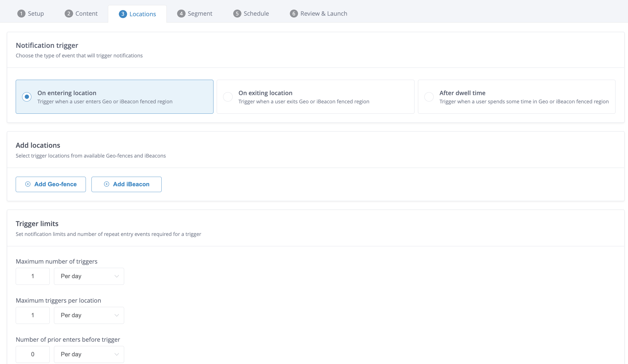Click the Maximum number of triggers field

[33, 276]
